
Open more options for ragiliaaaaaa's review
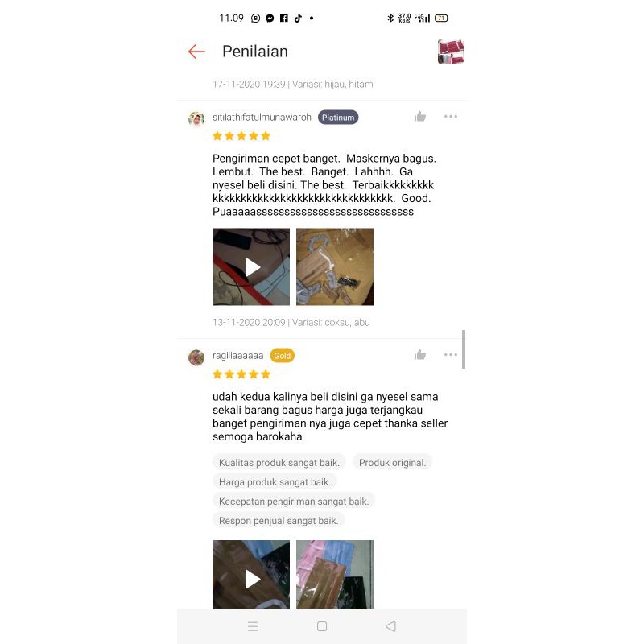451,354
